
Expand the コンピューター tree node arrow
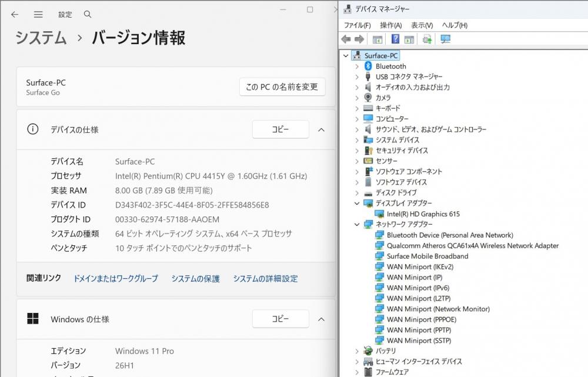[x=357, y=119]
